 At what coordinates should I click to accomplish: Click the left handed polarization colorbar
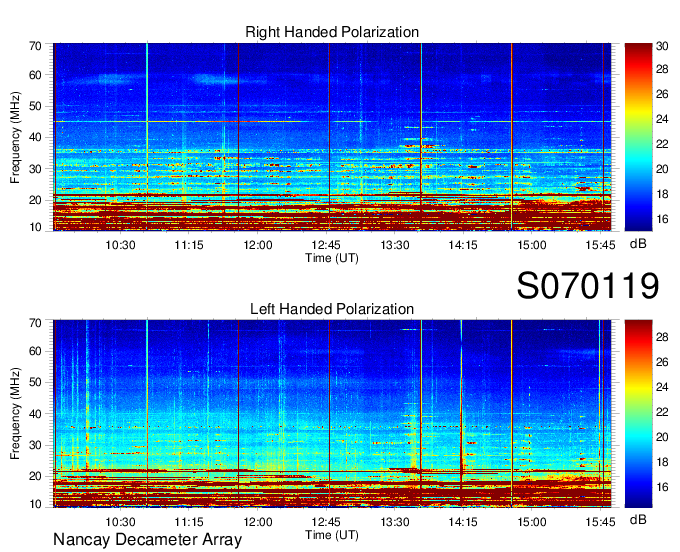[638, 414]
